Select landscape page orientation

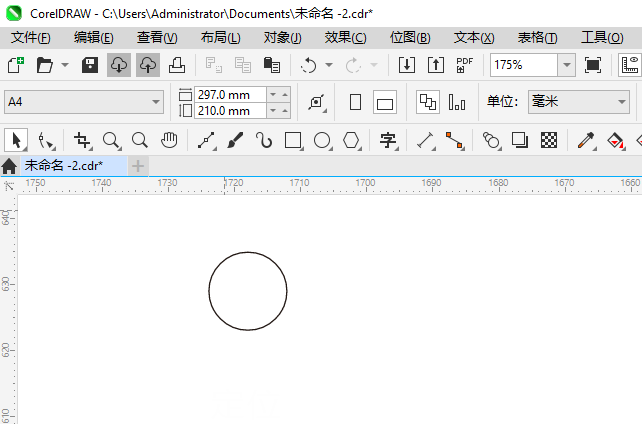tap(385, 102)
